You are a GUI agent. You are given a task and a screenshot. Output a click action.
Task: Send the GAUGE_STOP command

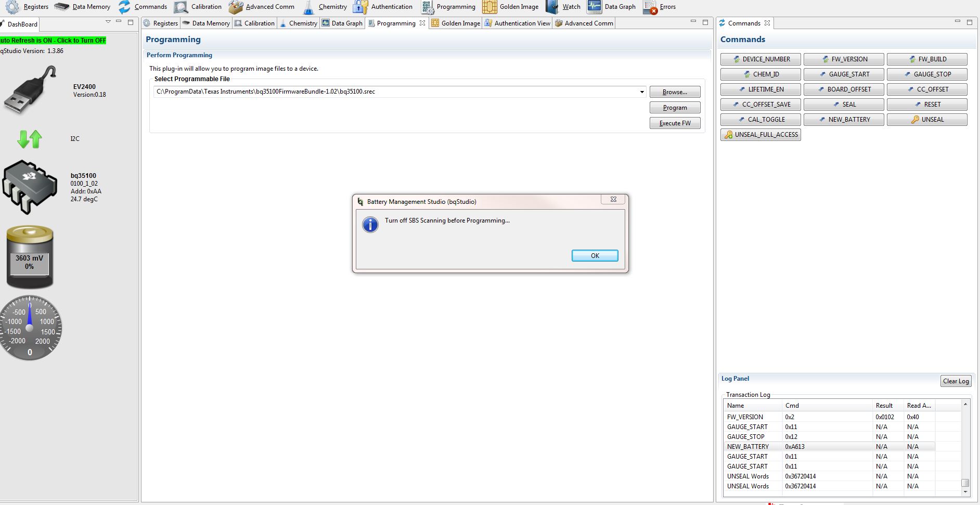coord(927,74)
